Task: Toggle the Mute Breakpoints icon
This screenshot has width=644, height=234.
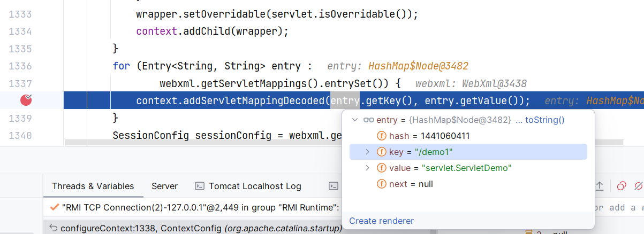Action: click(638, 186)
